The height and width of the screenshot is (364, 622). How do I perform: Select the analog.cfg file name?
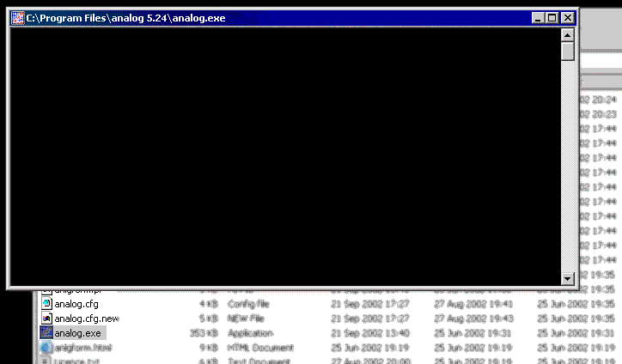click(x=76, y=304)
